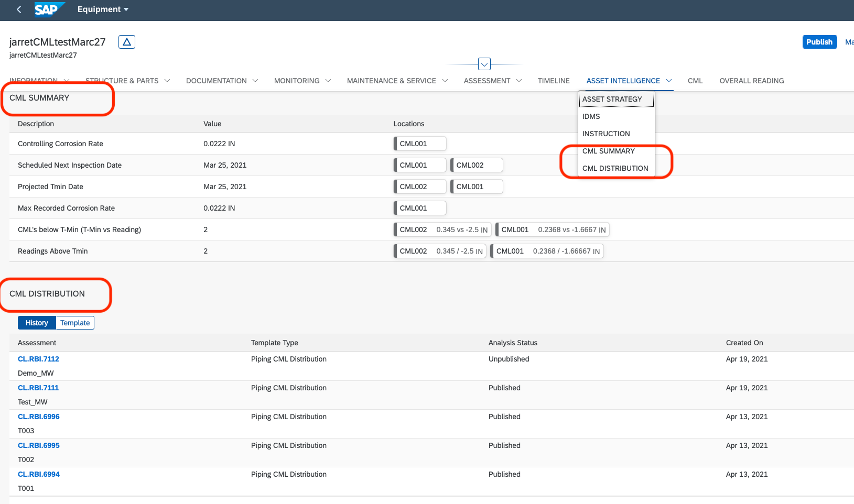Click the Assessment column header

37,343
